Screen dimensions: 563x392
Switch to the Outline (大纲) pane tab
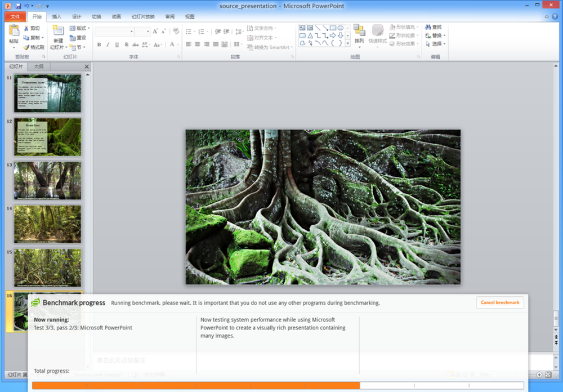tap(39, 66)
